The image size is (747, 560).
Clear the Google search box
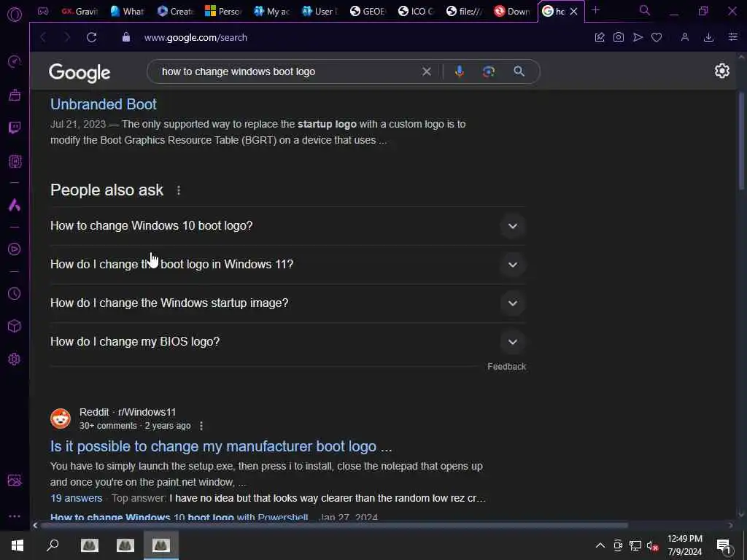click(x=426, y=71)
